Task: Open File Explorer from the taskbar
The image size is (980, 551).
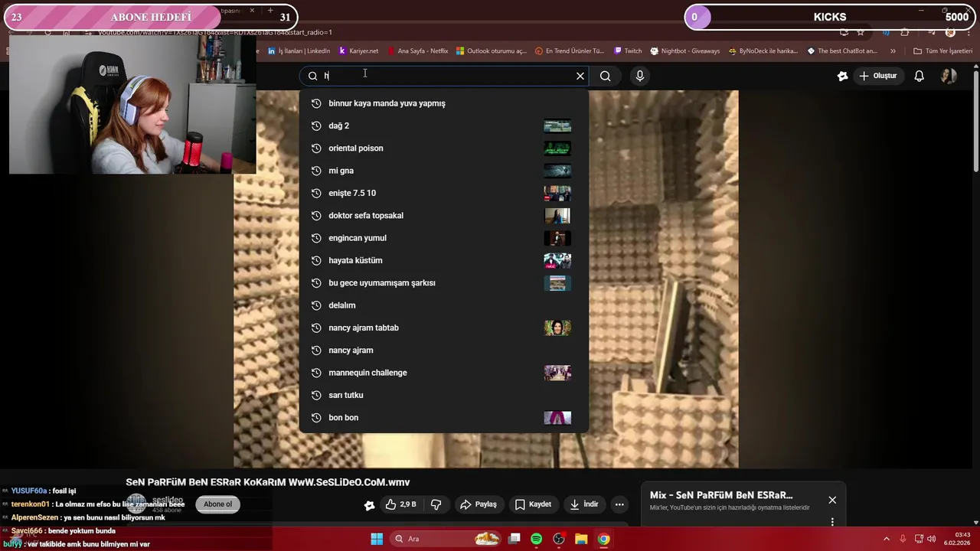Action: (x=581, y=539)
